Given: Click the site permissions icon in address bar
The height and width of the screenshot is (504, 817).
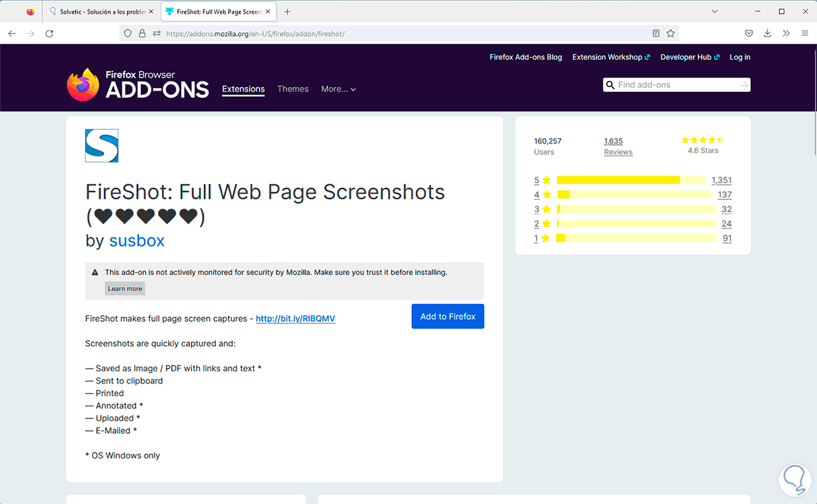Looking at the screenshot, I should tap(157, 33).
